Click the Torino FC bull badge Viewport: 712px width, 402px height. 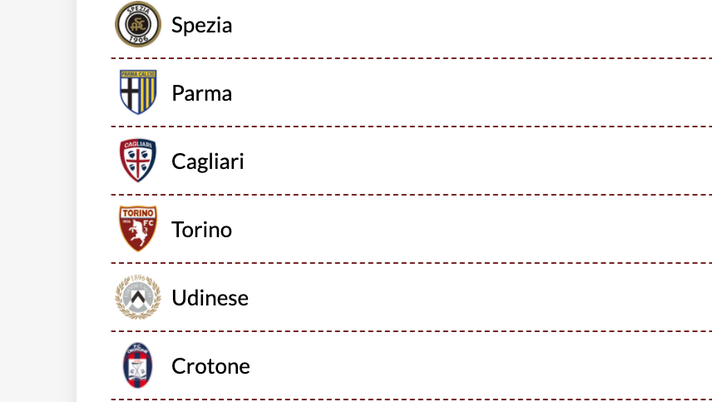[x=138, y=228]
